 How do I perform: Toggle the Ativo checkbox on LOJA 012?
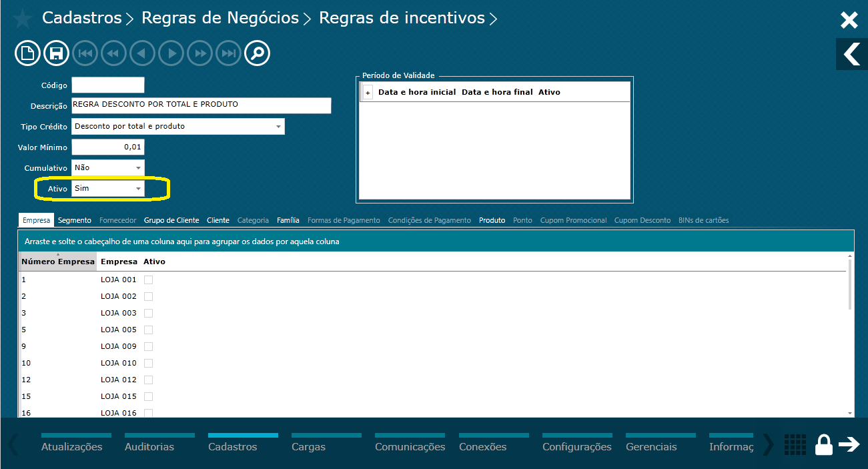click(148, 380)
